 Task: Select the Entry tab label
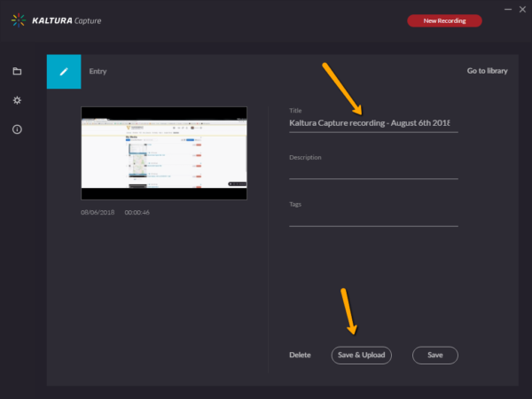tap(98, 71)
